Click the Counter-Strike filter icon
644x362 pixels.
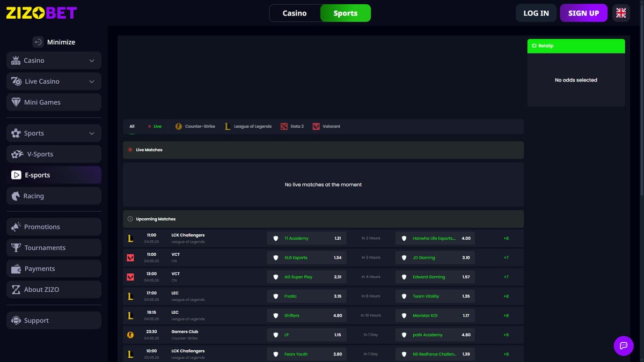click(179, 127)
